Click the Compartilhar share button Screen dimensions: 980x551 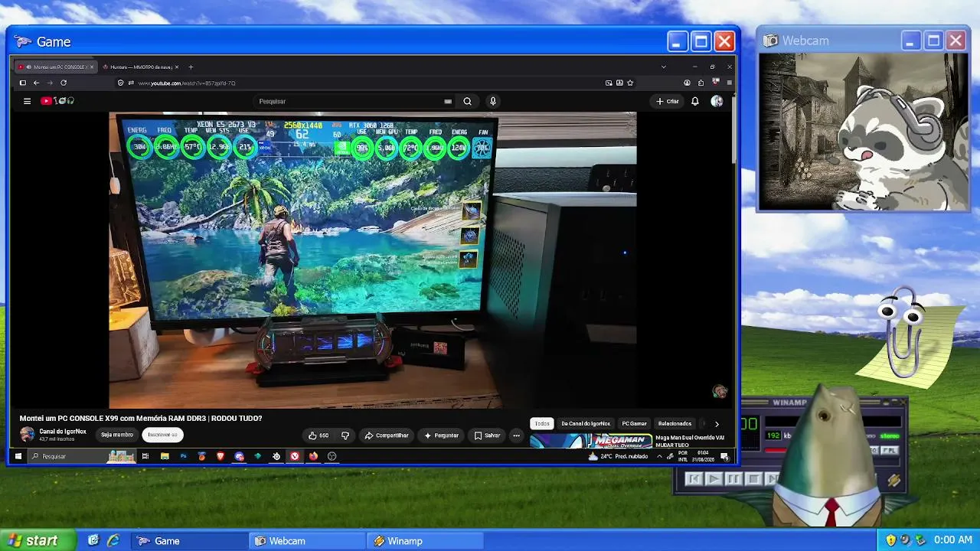(x=387, y=435)
